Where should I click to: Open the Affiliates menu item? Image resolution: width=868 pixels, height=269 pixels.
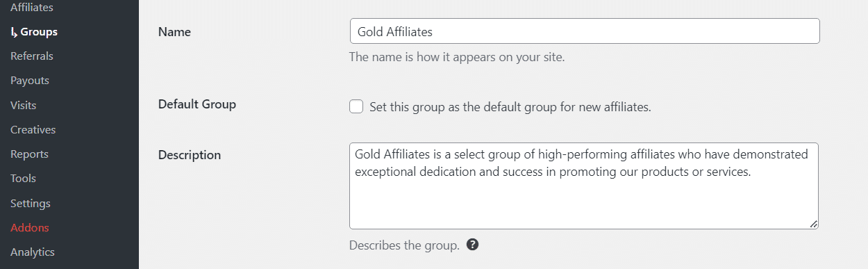32,7
